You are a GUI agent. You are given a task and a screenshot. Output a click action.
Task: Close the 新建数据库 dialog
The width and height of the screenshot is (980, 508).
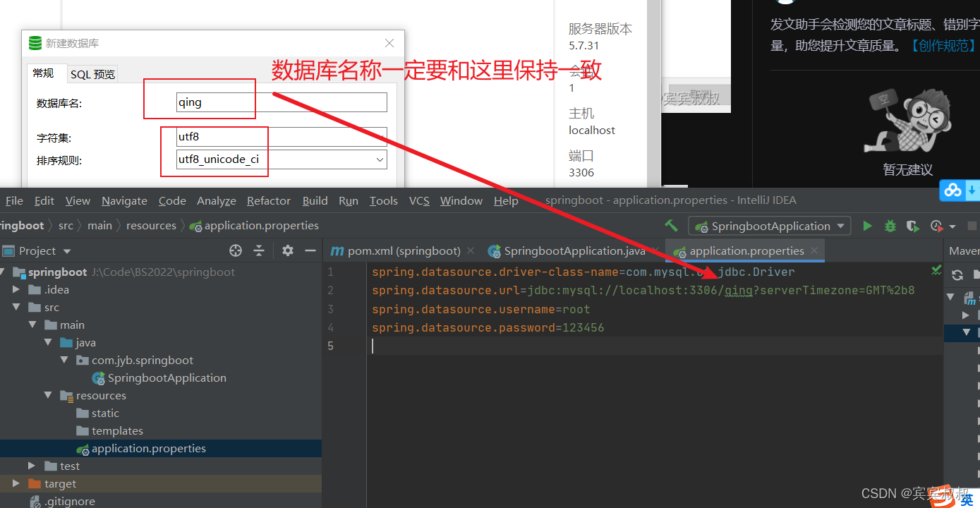coord(389,44)
